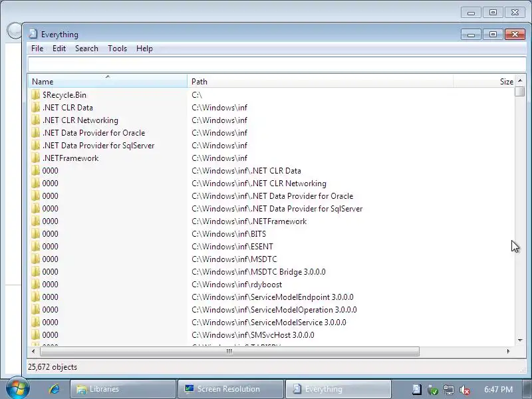The width and height of the screenshot is (532, 399).
Task: Open the Edit menu
Action: 59,49
